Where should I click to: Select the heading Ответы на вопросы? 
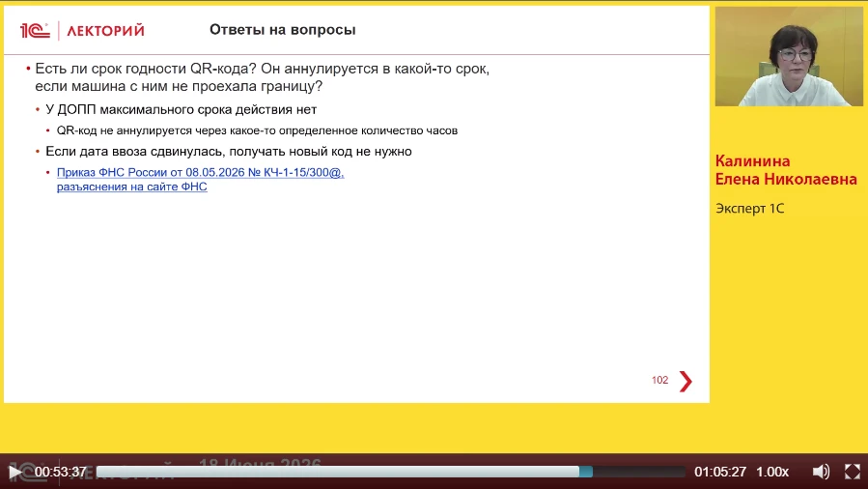[282, 30]
